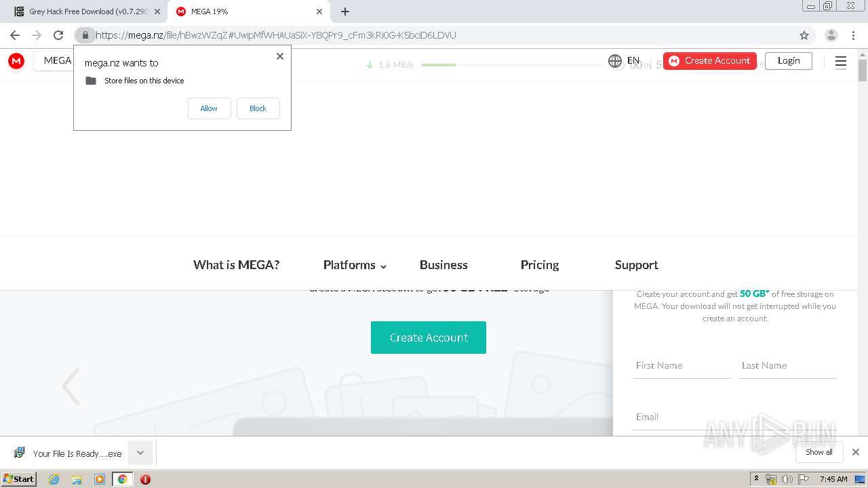Screen dimensions: 868x488
Task: Click the network icon in system tray
Action: click(x=771, y=479)
